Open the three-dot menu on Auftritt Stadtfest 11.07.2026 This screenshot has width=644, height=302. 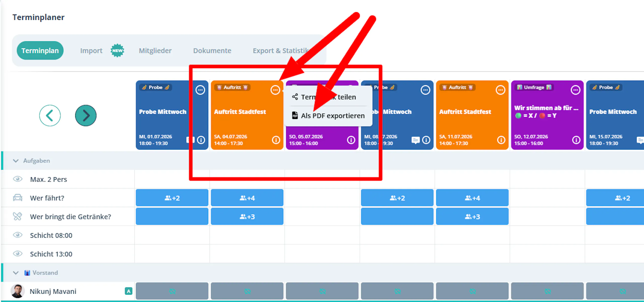point(500,90)
